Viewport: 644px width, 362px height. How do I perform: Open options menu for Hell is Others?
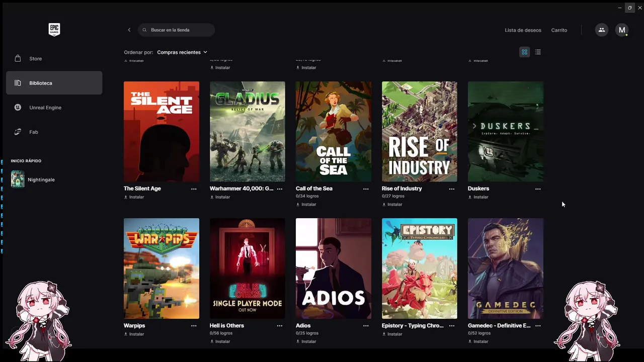[x=280, y=326]
